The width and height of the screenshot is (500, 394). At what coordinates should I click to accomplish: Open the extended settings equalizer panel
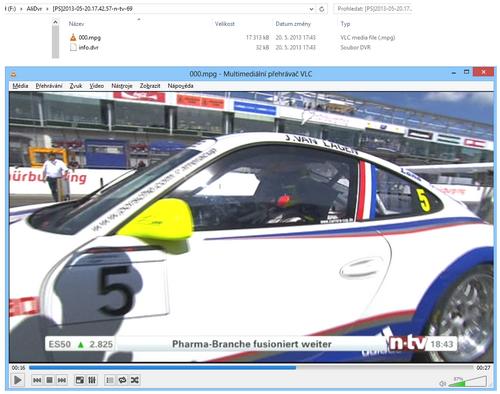92,380
